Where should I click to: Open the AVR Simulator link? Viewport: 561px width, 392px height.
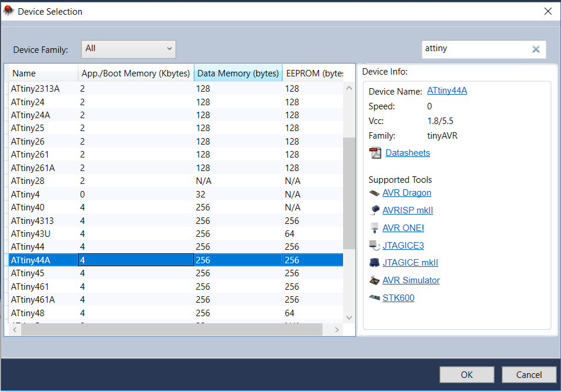pos(411,280)
